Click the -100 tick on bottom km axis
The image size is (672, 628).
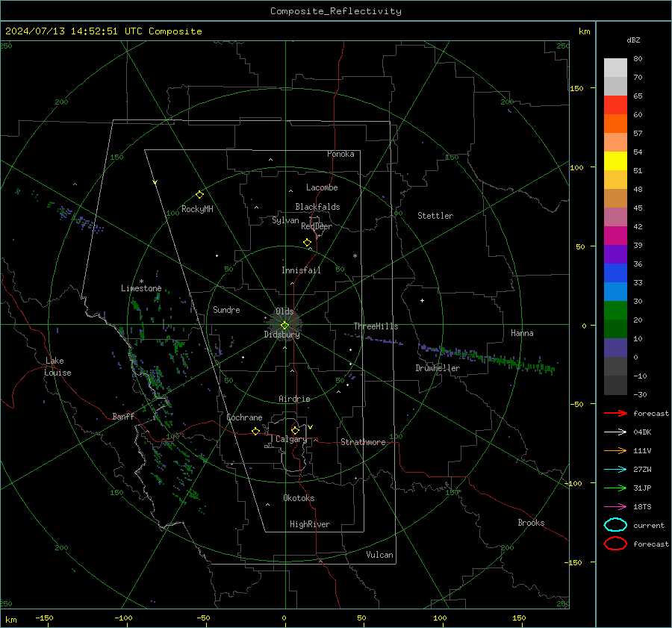pos(123,618)
